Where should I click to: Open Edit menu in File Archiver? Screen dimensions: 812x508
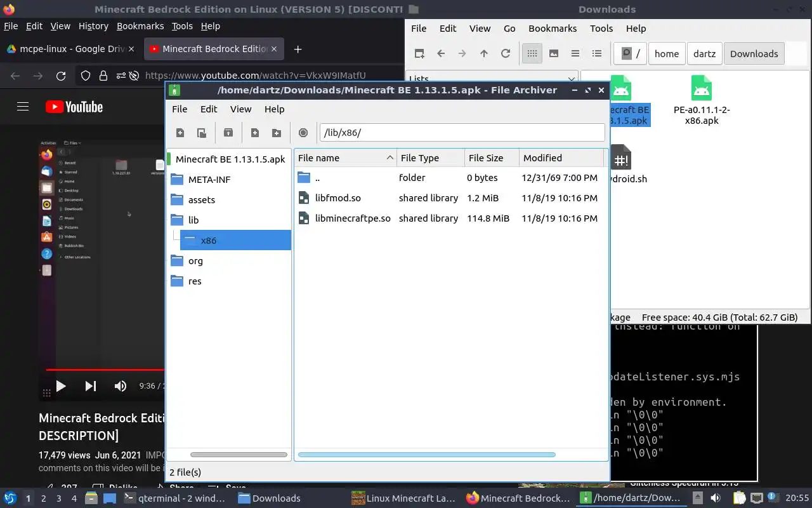(x=209, y=109)
